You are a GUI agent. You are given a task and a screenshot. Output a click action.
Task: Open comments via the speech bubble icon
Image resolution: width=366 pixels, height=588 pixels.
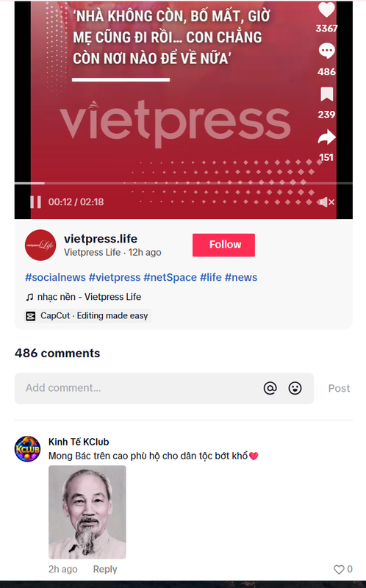coord(326,51)
